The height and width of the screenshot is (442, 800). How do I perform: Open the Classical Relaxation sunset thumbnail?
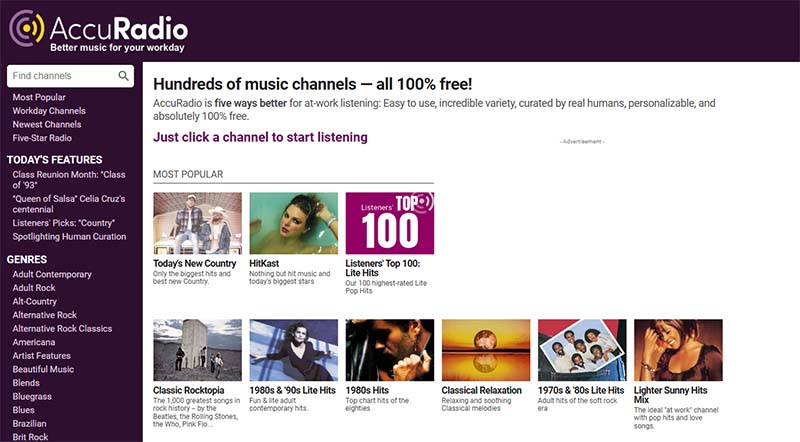[485, 350]
